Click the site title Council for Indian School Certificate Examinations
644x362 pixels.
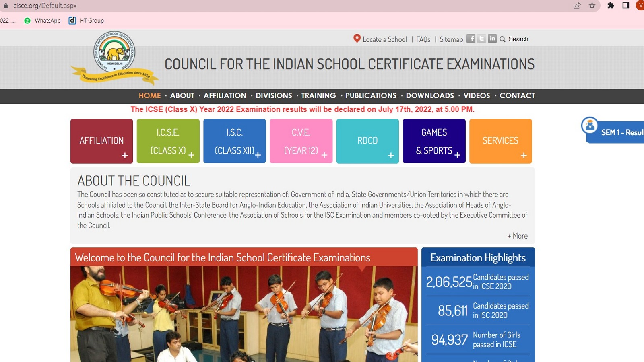coord(349,64)
